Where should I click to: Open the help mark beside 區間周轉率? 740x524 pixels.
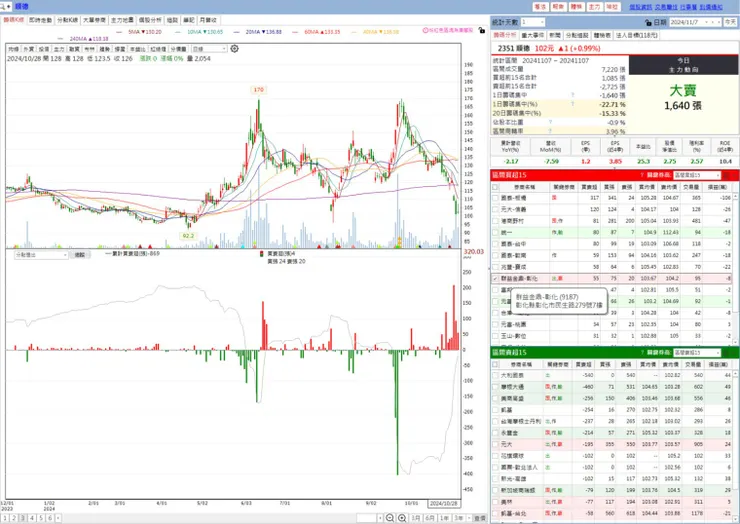(x=550, y=131)
